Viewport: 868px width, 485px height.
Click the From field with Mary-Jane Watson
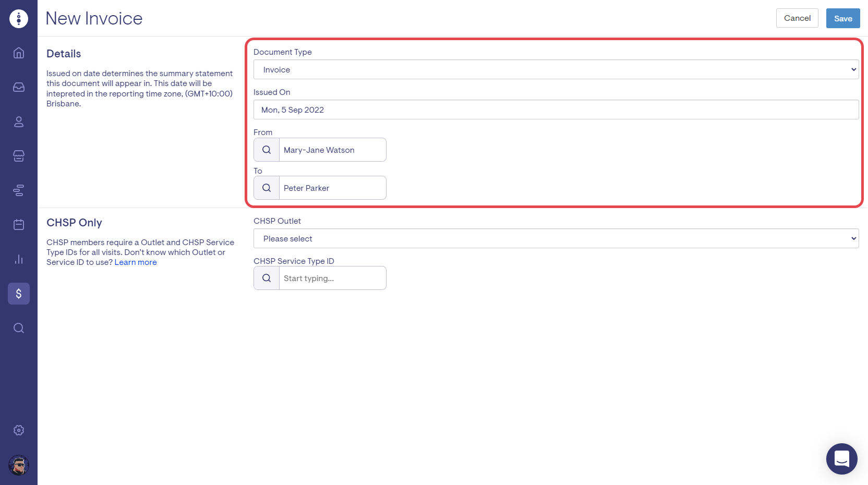332,150
